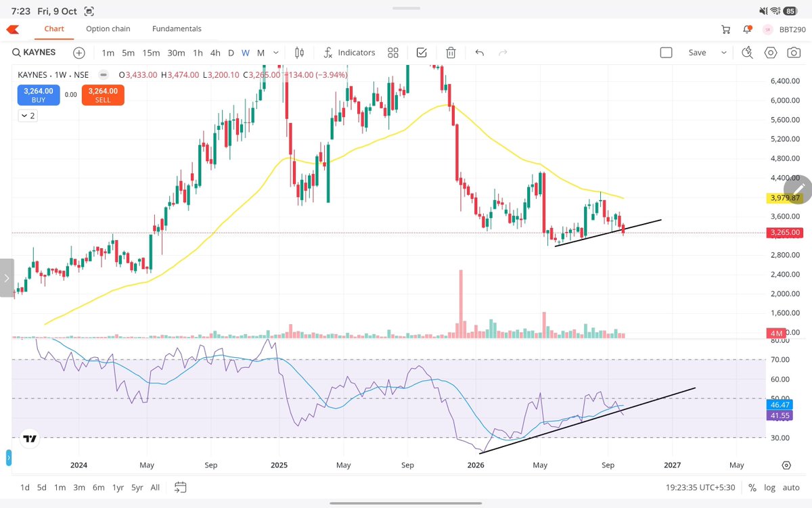812x508 pixels.
Task: Click the 3,979.87 moving average price label
Action: click(784, 198)
